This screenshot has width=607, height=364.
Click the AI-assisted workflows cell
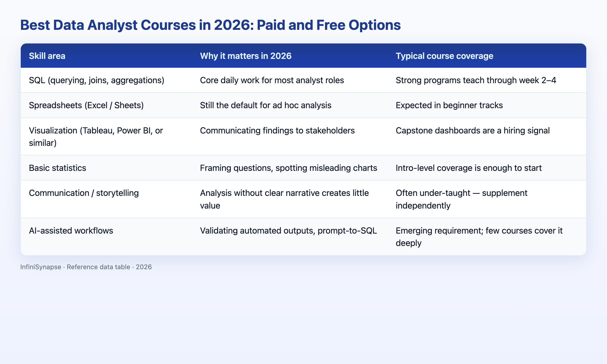click(71, 231)
